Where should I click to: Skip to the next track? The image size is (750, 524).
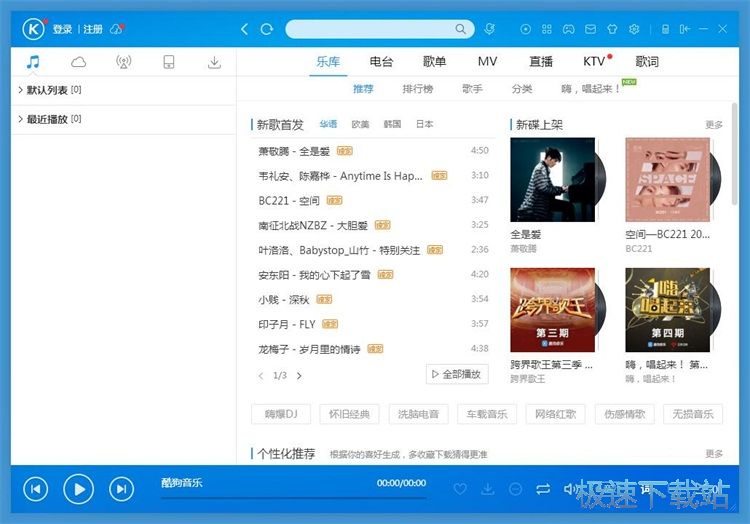tap(121, 489)
